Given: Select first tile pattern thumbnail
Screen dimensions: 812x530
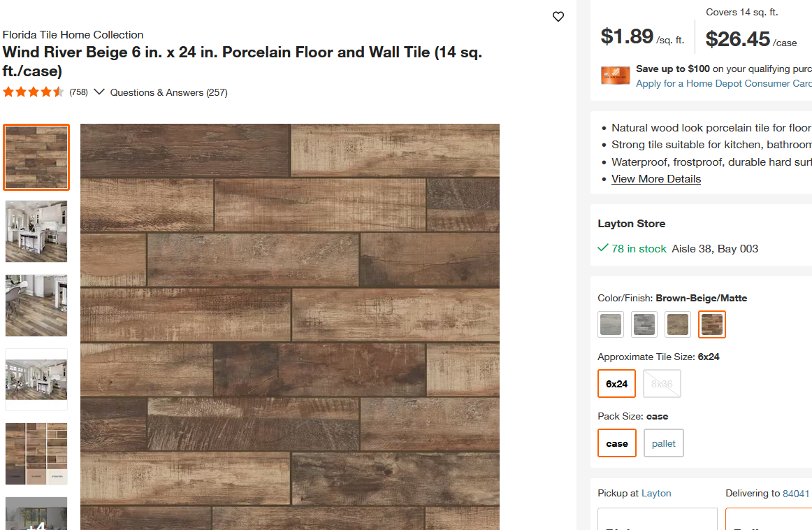Looking at the screenshot, I should [x=36, y=157].
